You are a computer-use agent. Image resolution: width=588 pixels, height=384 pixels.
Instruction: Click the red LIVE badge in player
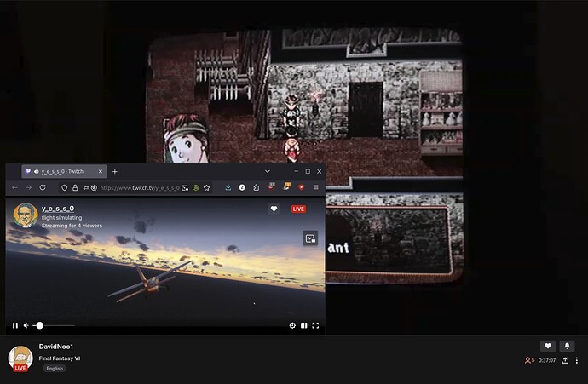[298, 209]
